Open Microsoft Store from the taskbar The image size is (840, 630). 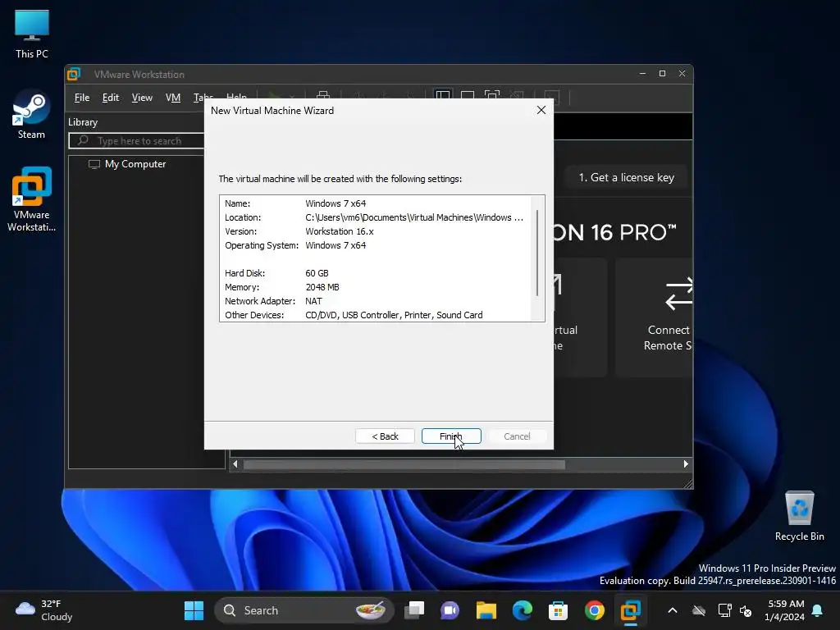[x=558, y=610]
